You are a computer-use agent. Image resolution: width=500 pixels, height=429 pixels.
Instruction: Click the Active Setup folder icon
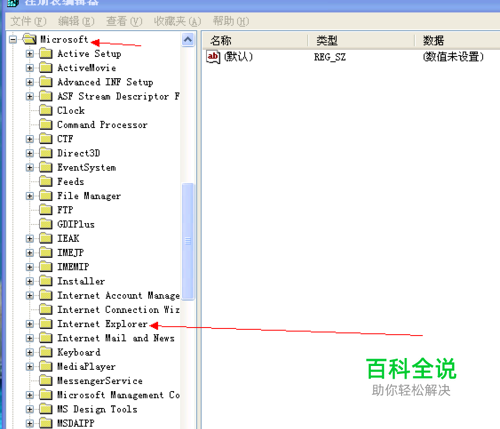(46, 53)
